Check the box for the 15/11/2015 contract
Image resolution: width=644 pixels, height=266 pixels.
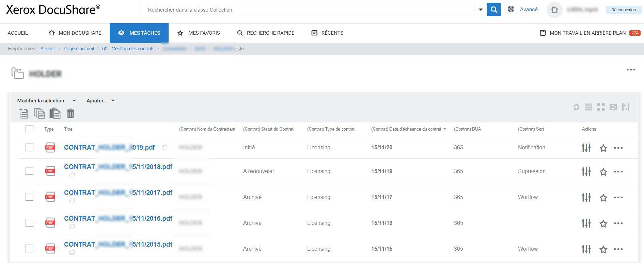(x=30, y=248)
